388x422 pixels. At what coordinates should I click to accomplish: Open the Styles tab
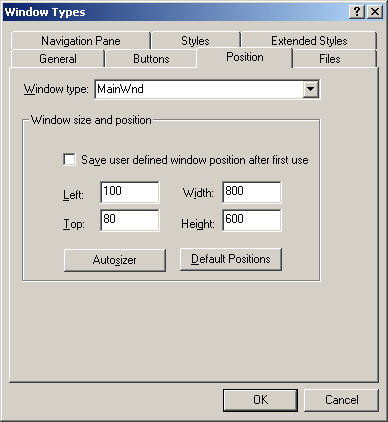pos(195,41)
